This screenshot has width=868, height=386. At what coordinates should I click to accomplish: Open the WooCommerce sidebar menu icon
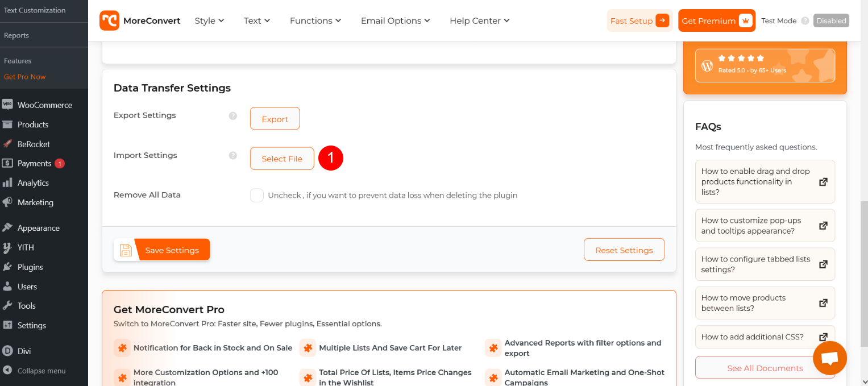pos(7,105)
